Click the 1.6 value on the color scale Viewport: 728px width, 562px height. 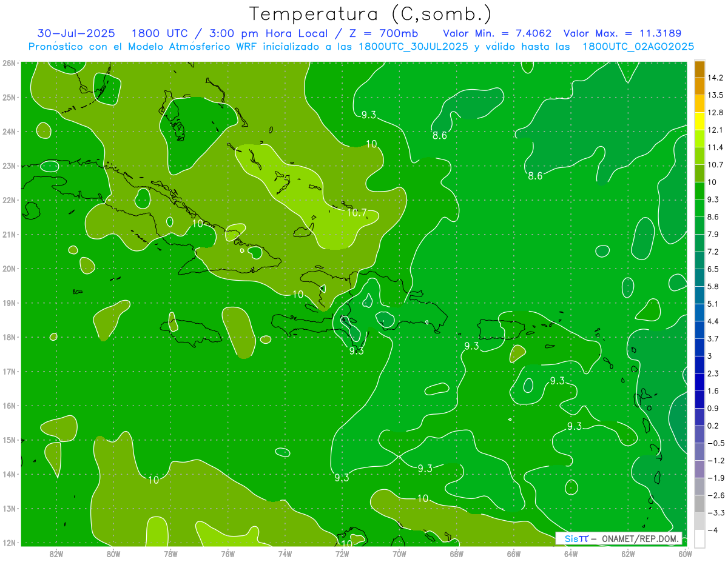pyautogui.click(x=713, y=391)
